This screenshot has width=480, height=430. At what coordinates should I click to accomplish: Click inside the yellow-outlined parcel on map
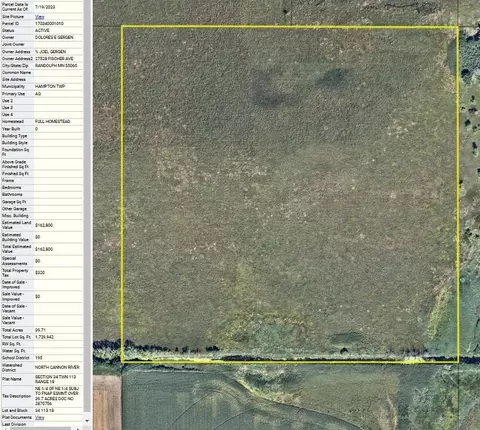coord(290,194)
